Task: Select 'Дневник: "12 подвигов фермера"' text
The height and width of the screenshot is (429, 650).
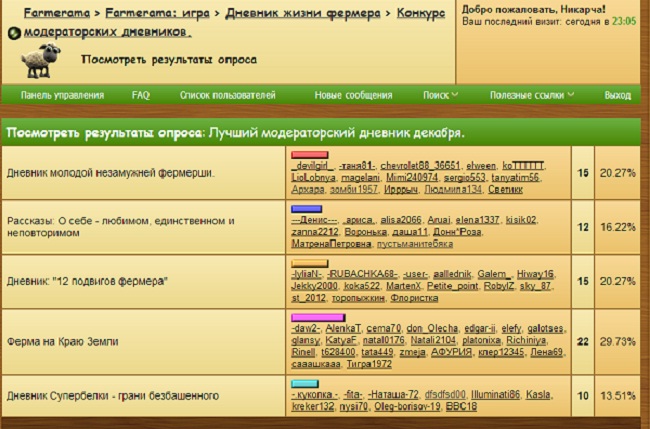Action: coord(87,282)
